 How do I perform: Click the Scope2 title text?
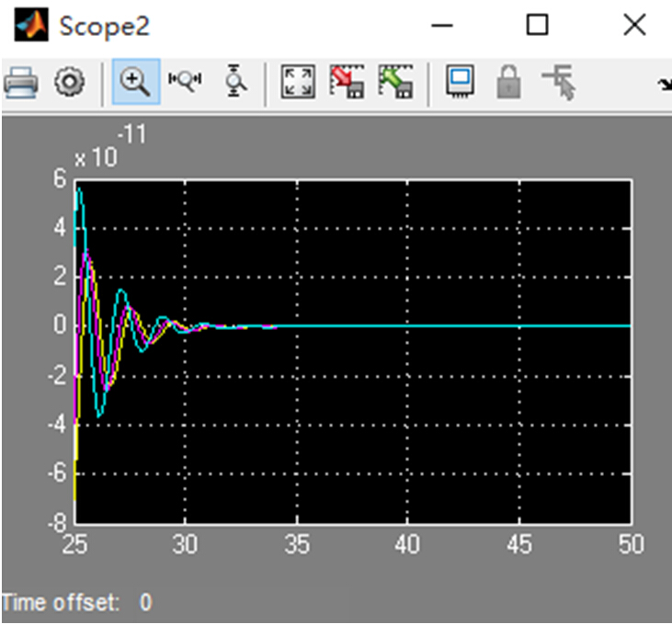[104, 27]
